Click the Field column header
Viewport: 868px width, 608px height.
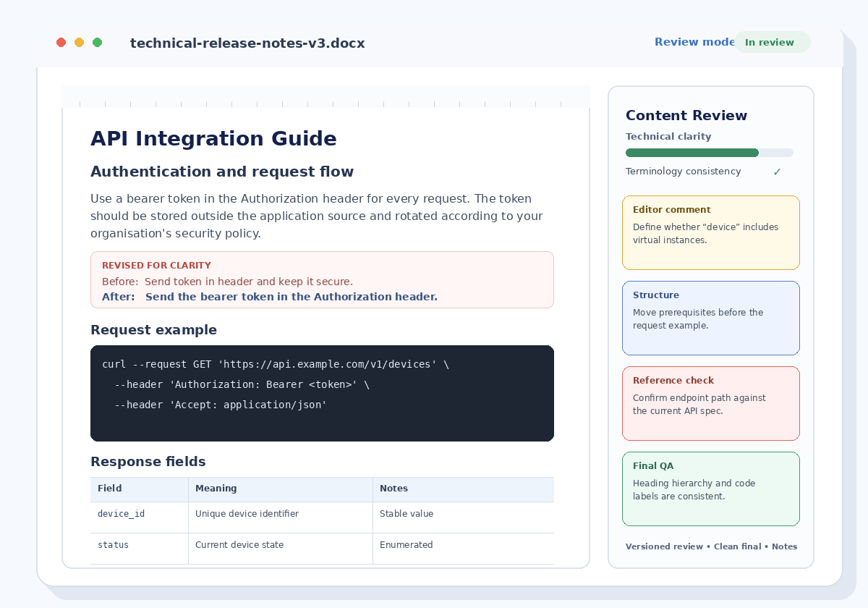pos(140,489)
